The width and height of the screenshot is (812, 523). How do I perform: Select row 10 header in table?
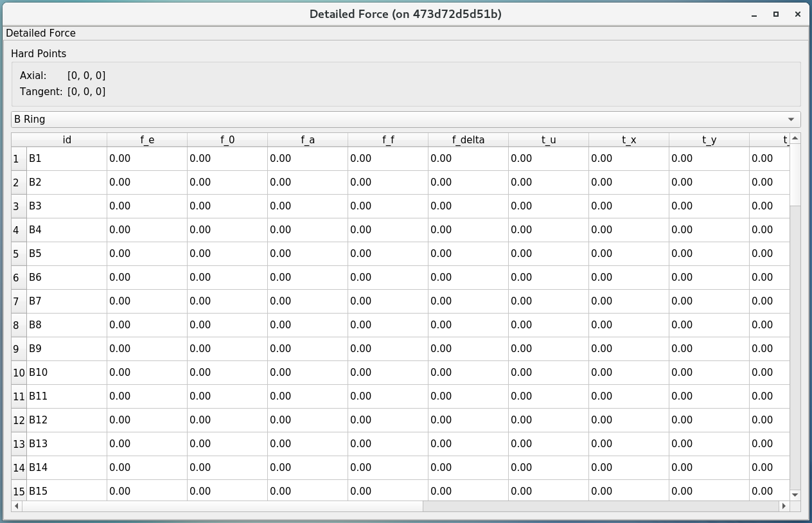(x=19, y=373)
